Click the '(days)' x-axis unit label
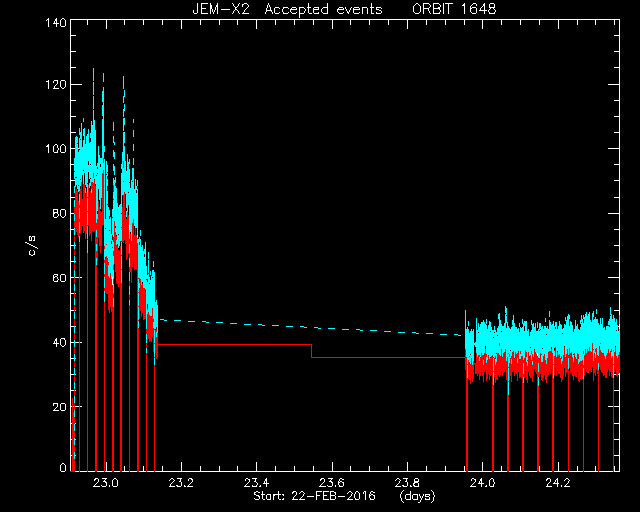Image resolution: width=640 pixels, height=512 pixels. click(417, 496)
